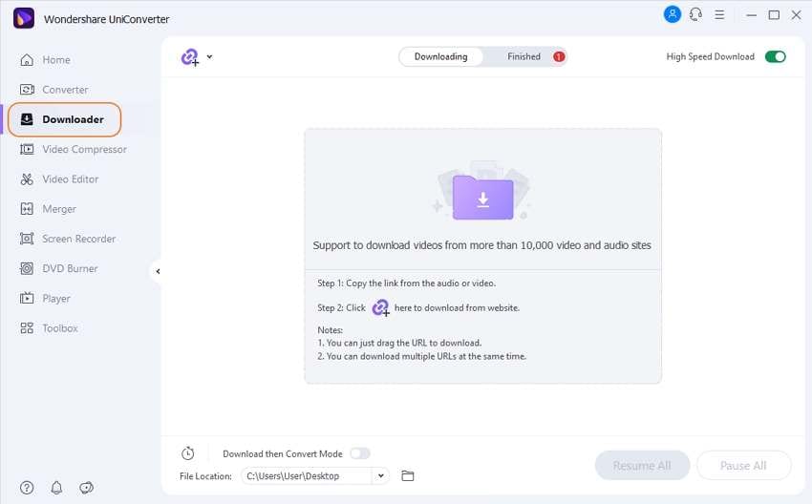
Task: Click the Toolbox grid icon
Action: (x=27, y=328)
